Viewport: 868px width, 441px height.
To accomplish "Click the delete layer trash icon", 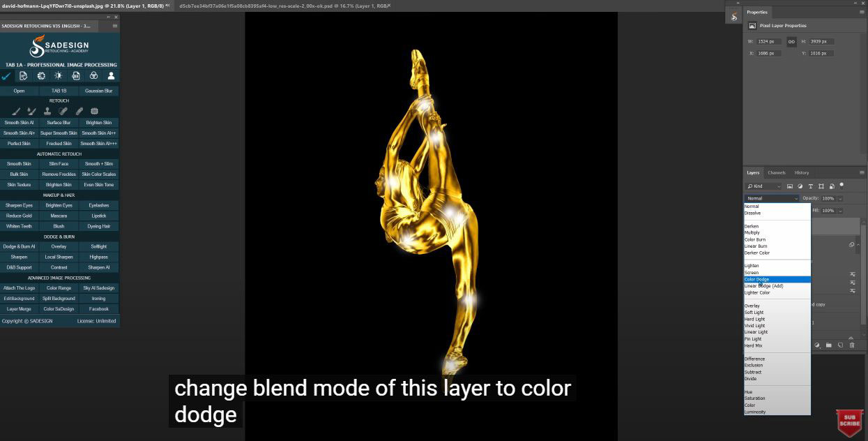I will (852, 345).
